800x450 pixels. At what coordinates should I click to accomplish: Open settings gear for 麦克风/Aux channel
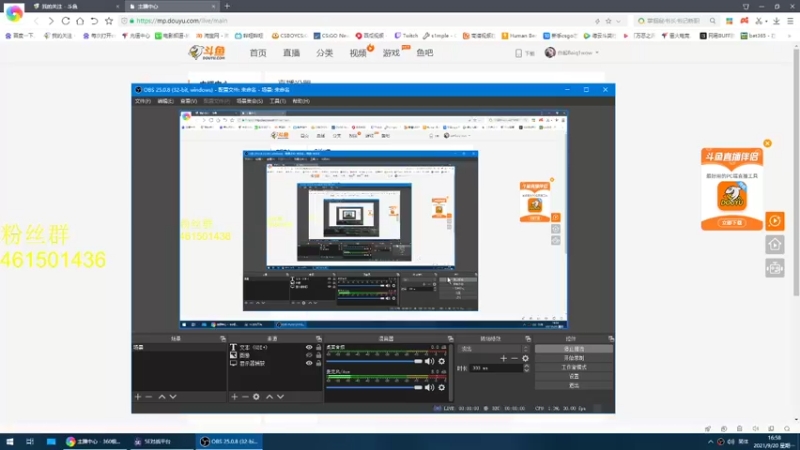click(442, 387)
